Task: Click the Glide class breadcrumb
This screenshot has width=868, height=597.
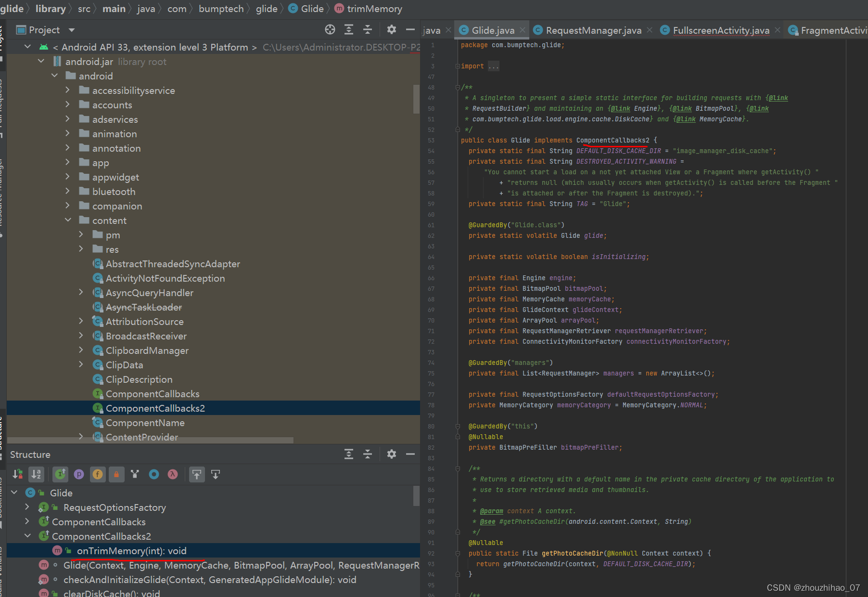Action: tap(306, 9)
